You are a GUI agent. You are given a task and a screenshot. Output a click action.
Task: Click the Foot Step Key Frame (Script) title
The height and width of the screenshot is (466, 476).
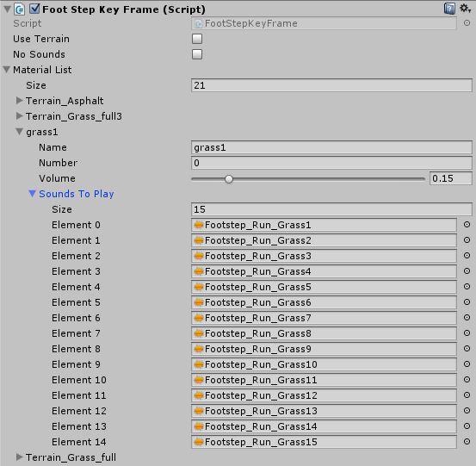pyautogui.click(x=124, y=9)
